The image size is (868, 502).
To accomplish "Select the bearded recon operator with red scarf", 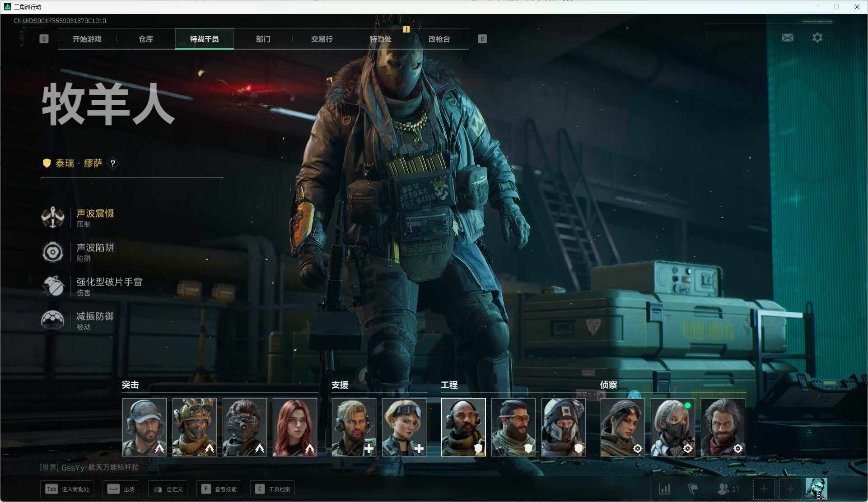I will [723, 427].
